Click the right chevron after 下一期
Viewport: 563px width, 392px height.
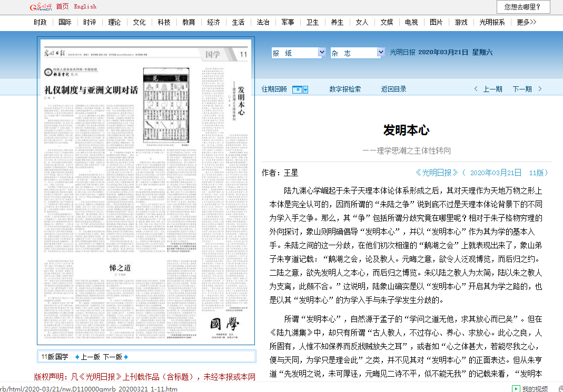(x=539, y=89)
